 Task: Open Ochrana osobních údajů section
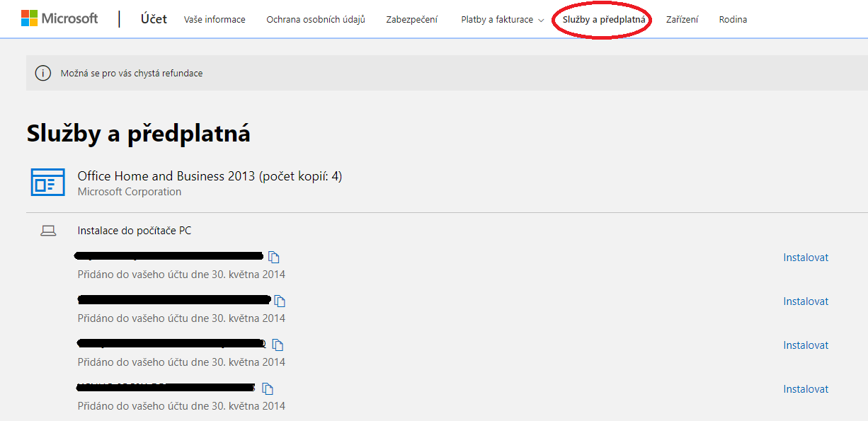(x=316, y=20)
